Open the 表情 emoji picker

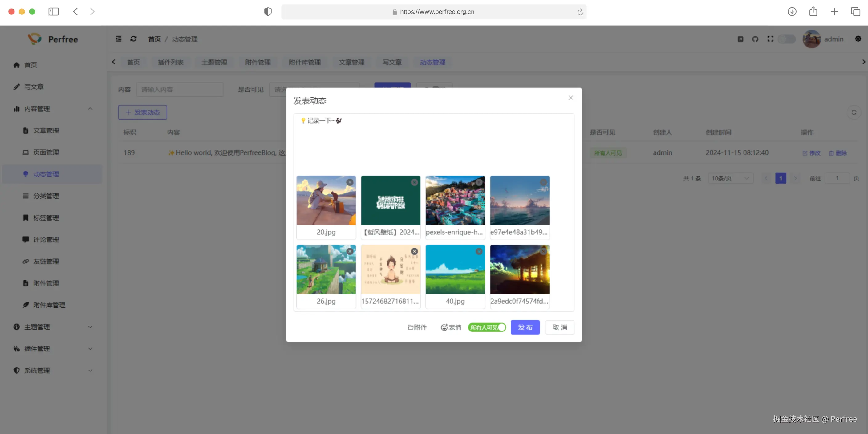(x=451, y=327)
